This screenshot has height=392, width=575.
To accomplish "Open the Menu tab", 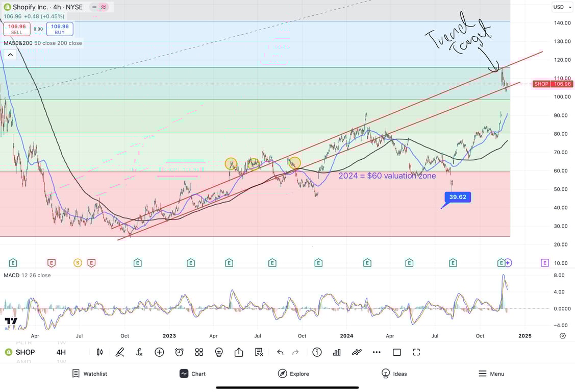I will (x=491, y=374).
